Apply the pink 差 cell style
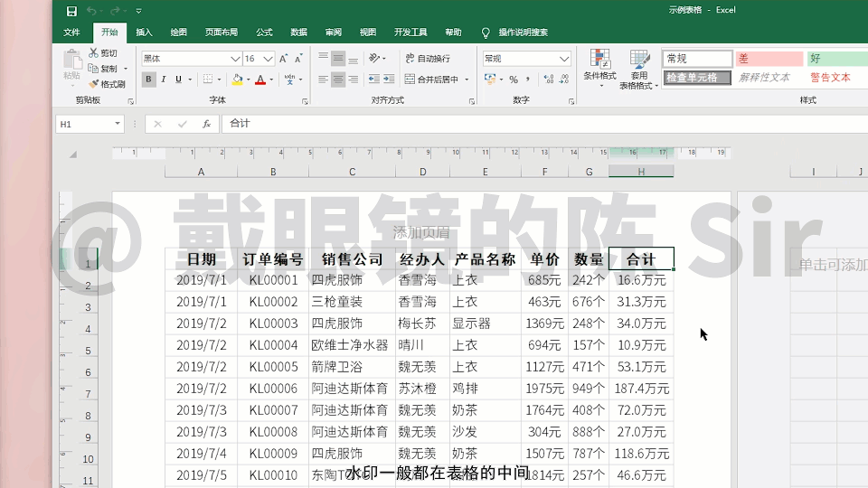 tap(769, 59)
